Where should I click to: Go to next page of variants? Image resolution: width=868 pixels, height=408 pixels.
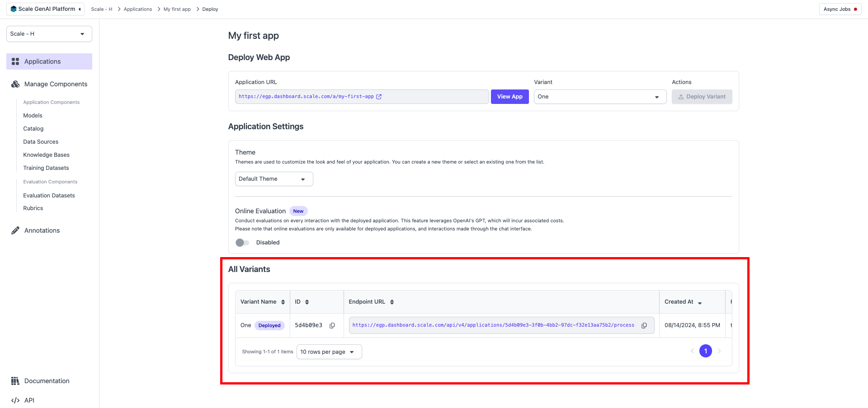(719, 351)
